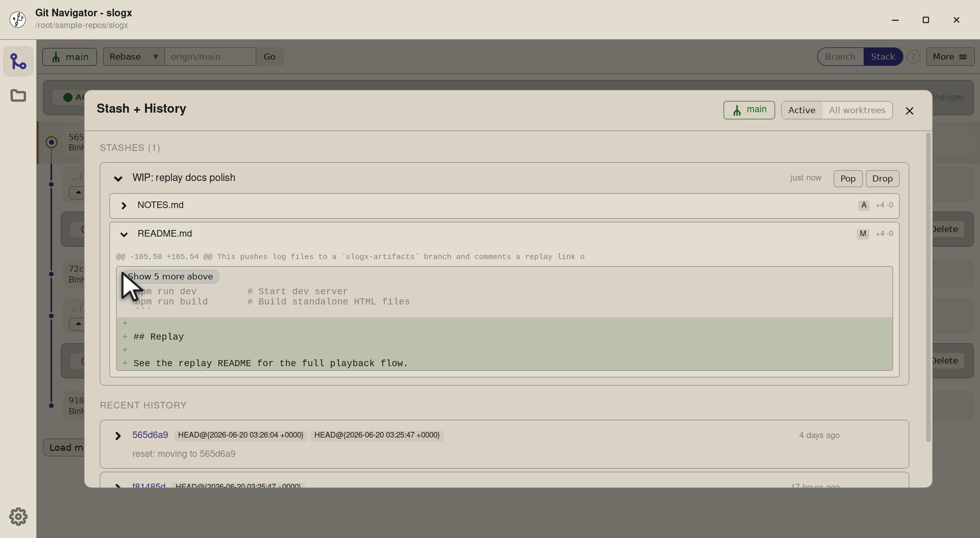
Task: Expand the 565d6a9 history entry
Action: [x=118, y=435]
